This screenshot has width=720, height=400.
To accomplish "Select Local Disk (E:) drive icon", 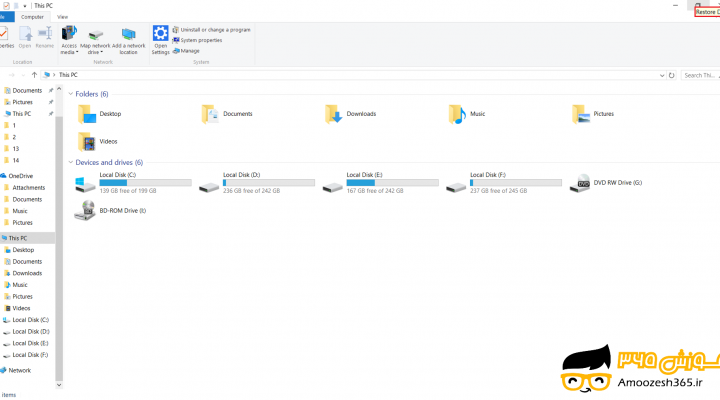I will click(x=332, y=187).
